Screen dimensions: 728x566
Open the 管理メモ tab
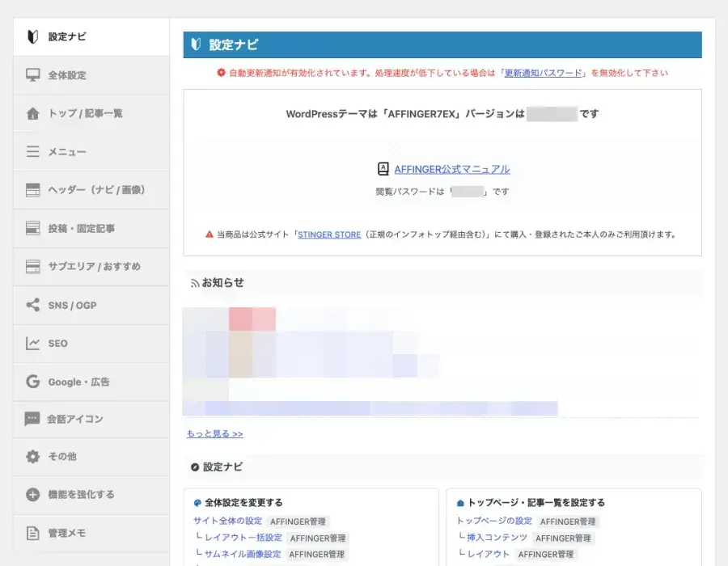click(x=91, y=533)
